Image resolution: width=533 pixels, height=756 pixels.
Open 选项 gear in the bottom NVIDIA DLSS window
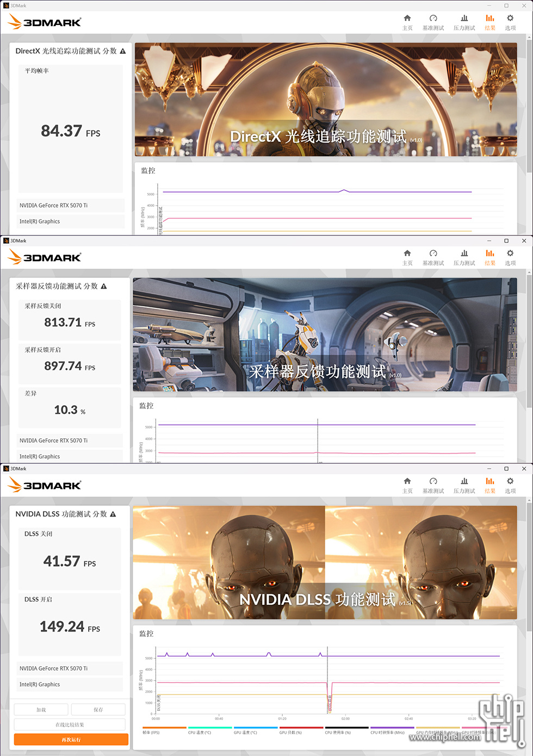tap(510, 485)
